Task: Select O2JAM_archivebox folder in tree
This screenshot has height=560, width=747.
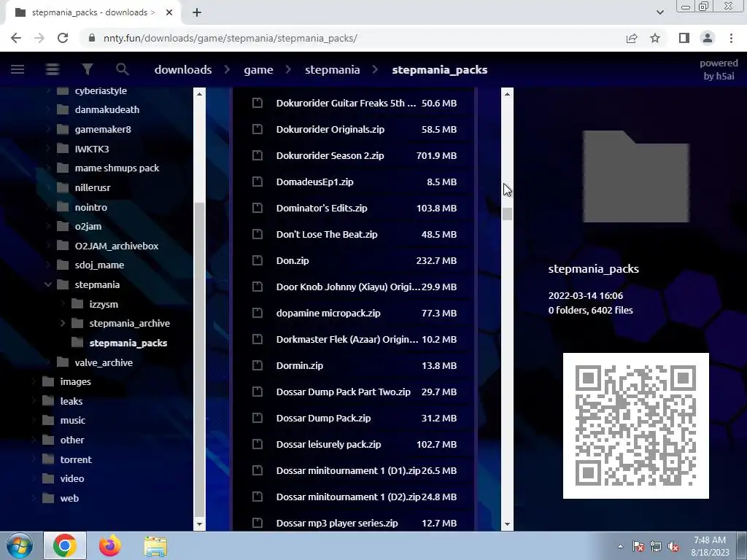Action: [x=117, y=246]
